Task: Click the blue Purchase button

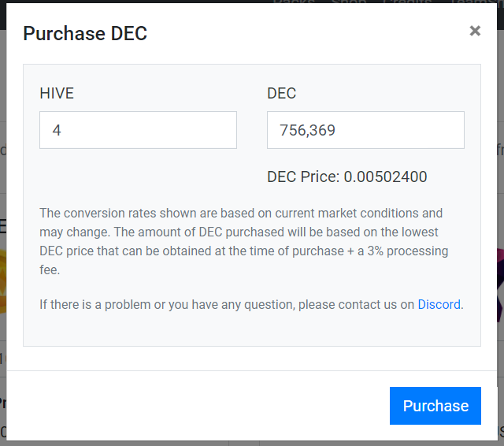Action: [x=435, y=406]
